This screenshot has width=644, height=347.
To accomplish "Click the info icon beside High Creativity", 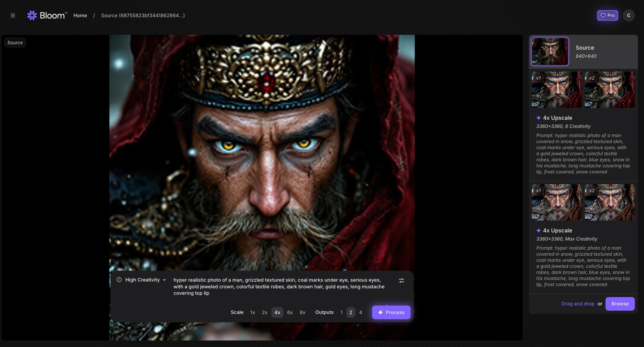I will click(119, 280).
